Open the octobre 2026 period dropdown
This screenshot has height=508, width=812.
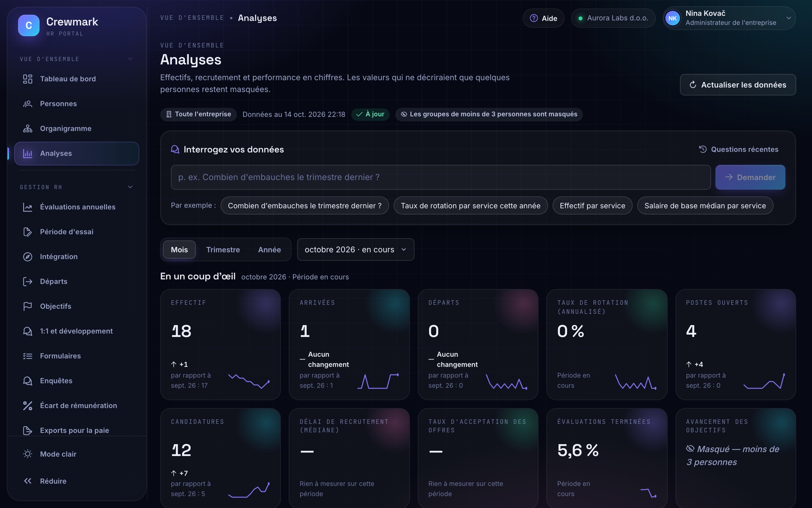356,250
